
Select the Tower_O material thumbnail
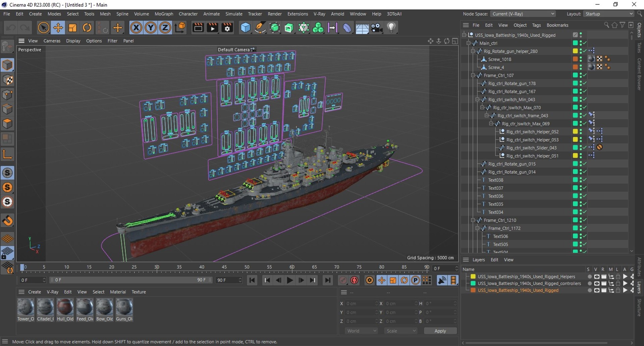click(x=25, y=307)
